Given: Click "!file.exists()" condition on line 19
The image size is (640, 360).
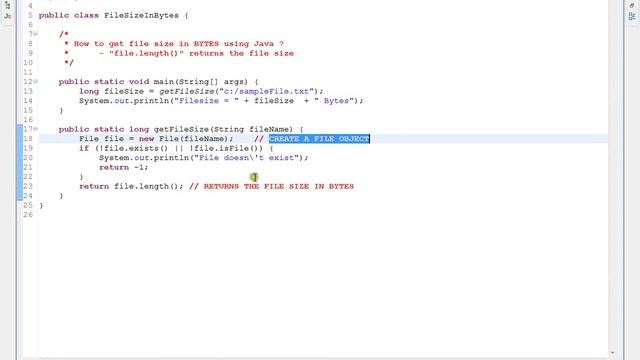Looking at the screenshot, I should click(x=134, y=149).
